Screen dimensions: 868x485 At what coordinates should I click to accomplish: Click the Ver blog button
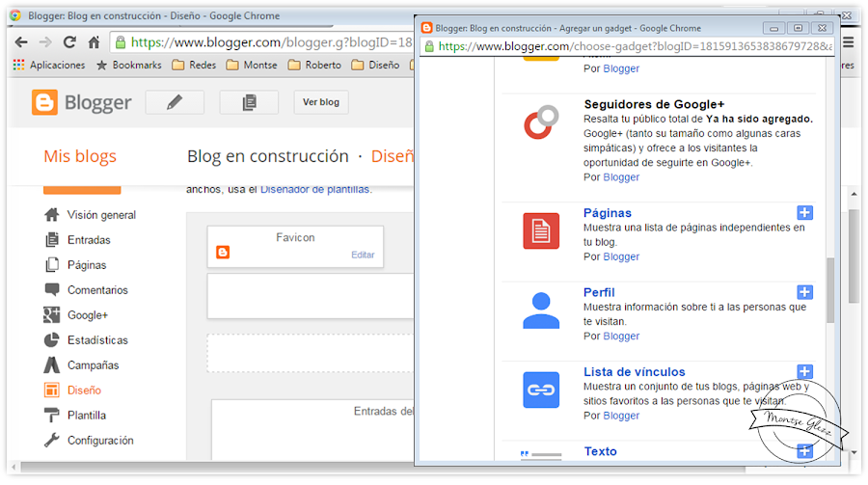pyautogui.click(x=321, y=102)
